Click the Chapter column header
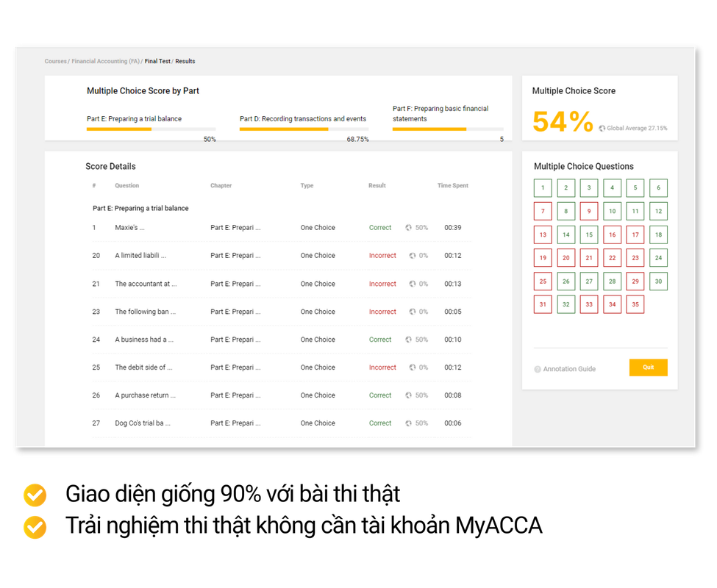 [221, 185]
